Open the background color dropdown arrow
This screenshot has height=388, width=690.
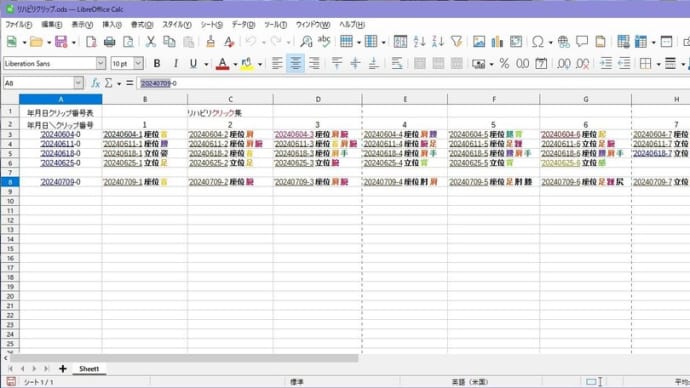pyautogui.click(x=260, y=64)
